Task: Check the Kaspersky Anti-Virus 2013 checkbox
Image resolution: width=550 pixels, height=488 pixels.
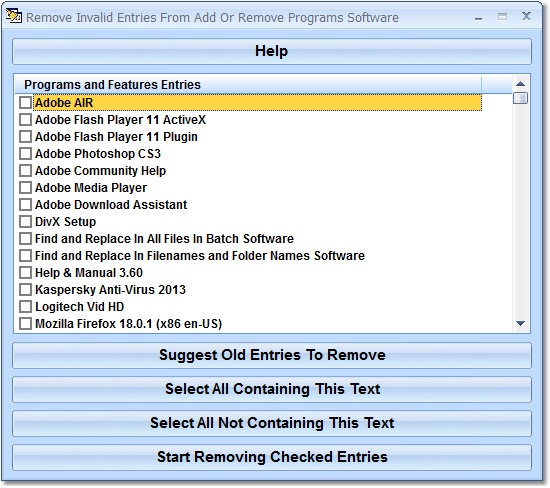Action: (x=25, y=290)
